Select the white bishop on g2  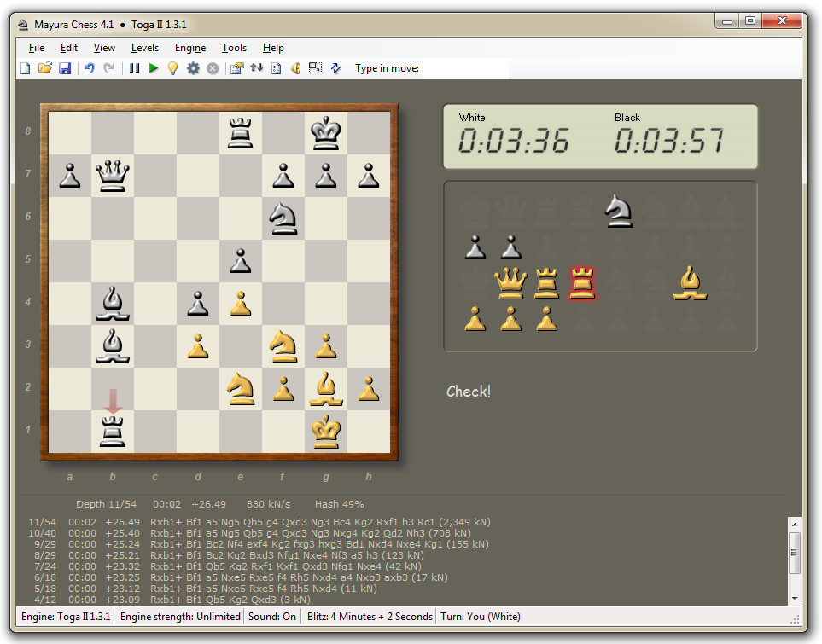[x=326, y=389]
